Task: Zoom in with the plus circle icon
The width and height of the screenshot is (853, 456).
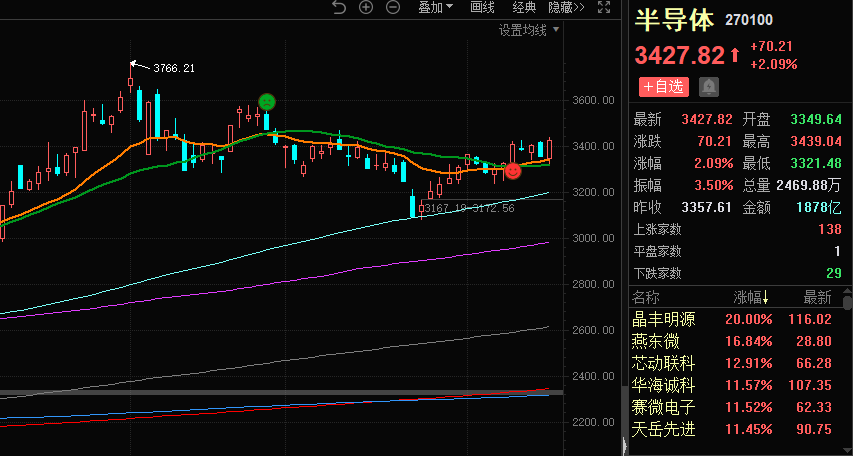Action: coord(366,7)
